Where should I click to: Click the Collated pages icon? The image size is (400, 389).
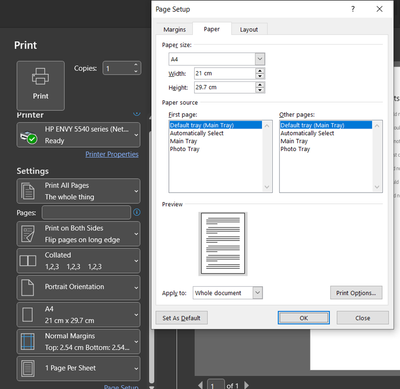click(x=28, y=261)
